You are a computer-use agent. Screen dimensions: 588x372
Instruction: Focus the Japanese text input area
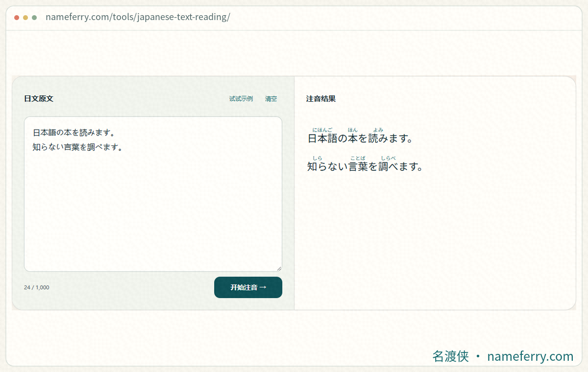[153, 194]
